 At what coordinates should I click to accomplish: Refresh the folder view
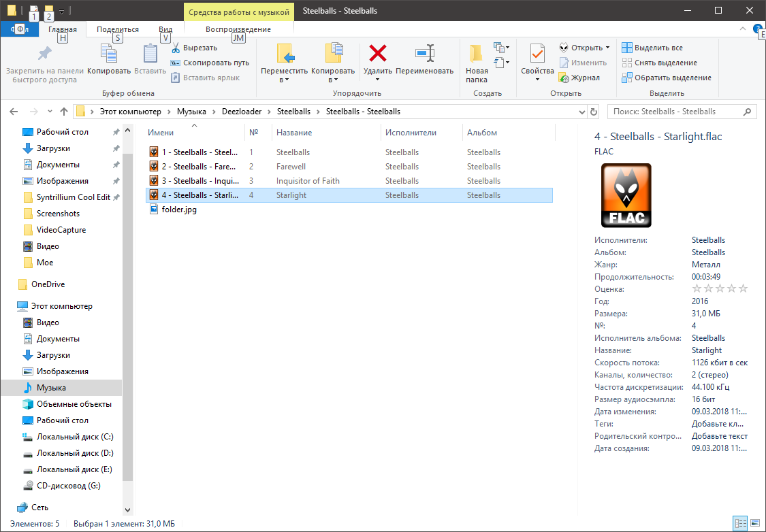(594, 112)
